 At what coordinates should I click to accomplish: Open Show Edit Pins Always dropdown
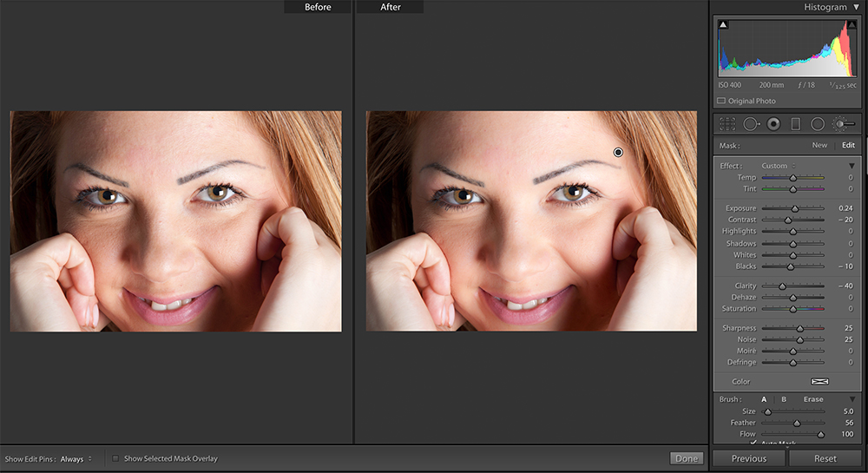pyautogui.click(x=76, y=458)
